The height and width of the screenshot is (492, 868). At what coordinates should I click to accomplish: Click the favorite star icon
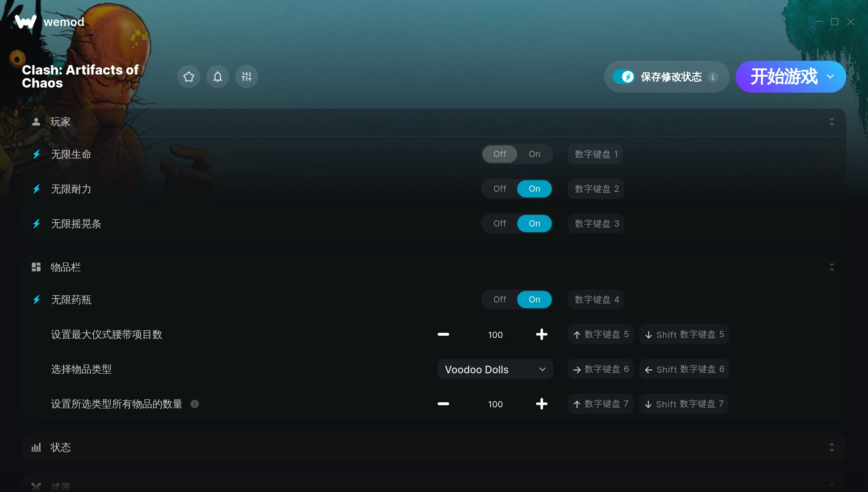coord(189,77)
